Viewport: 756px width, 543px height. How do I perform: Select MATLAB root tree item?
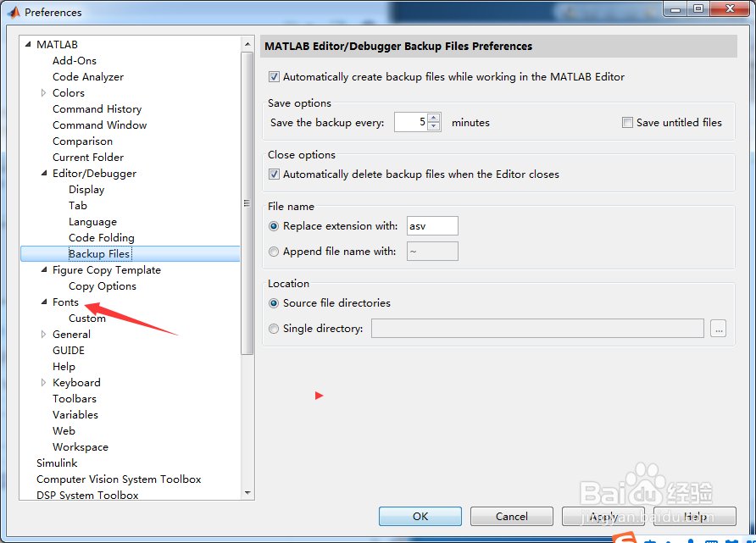click(x=57, y=44)
